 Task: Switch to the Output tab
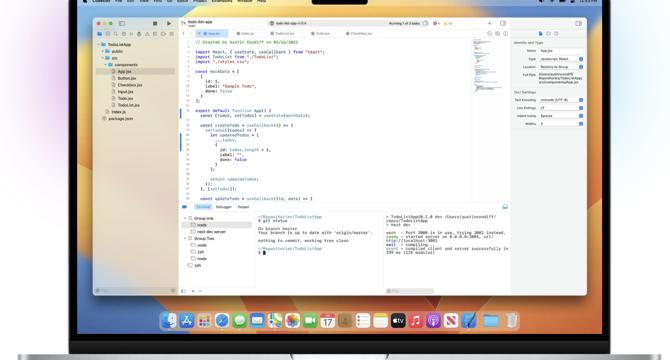point(243,207)
